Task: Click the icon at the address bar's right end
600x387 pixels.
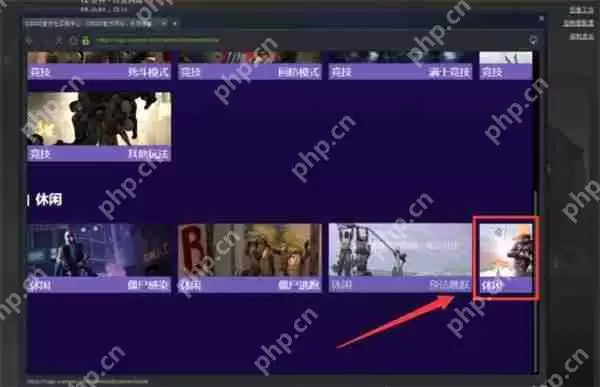Action: tap(533, 41)
